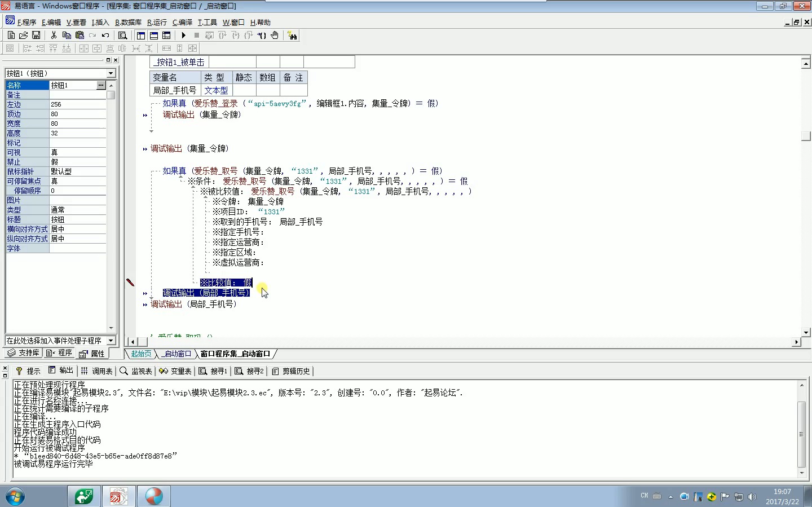The width and height of the screenshot is (812, 507).
Task: Switch to the 程序 panel tab
Action: [x=59, y=353]
